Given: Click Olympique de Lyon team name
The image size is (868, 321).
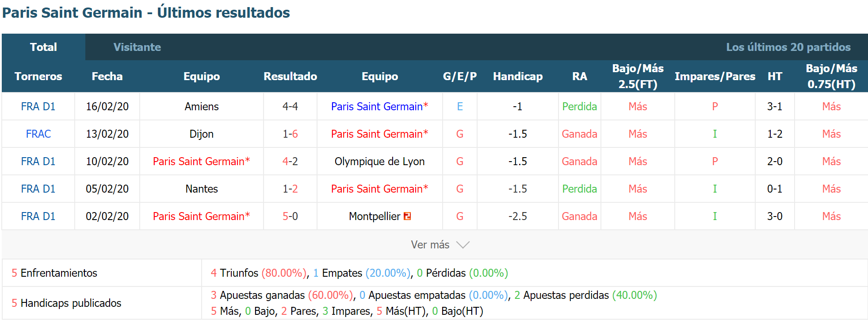Looking at the screenshot, I should (379, 162).
